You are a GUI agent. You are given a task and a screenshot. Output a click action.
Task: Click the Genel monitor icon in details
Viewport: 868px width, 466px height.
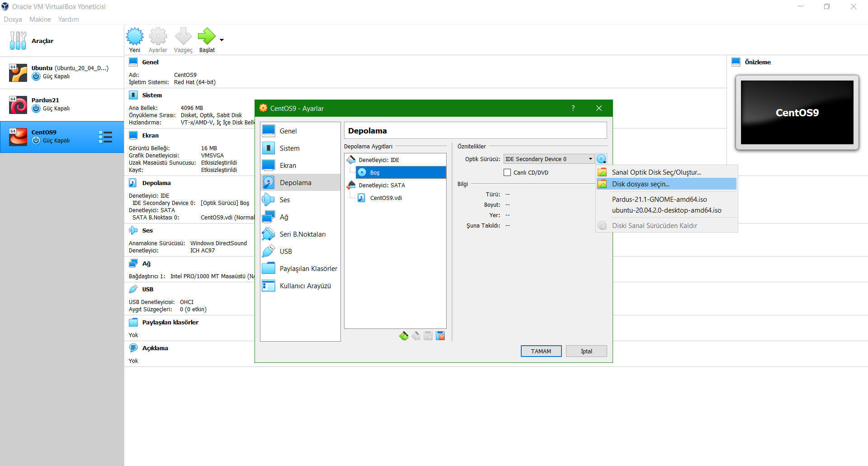133,62
